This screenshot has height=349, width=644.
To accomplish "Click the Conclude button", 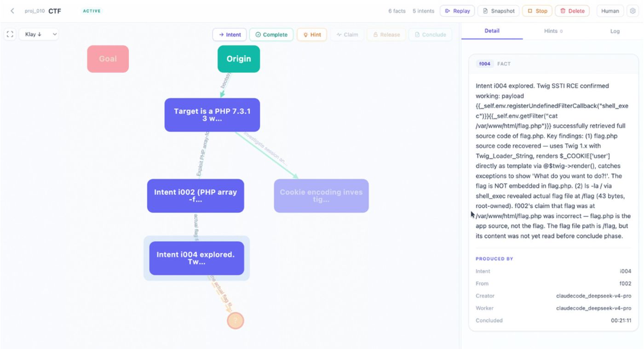I will pyautogui.click(x=430, y=34).
